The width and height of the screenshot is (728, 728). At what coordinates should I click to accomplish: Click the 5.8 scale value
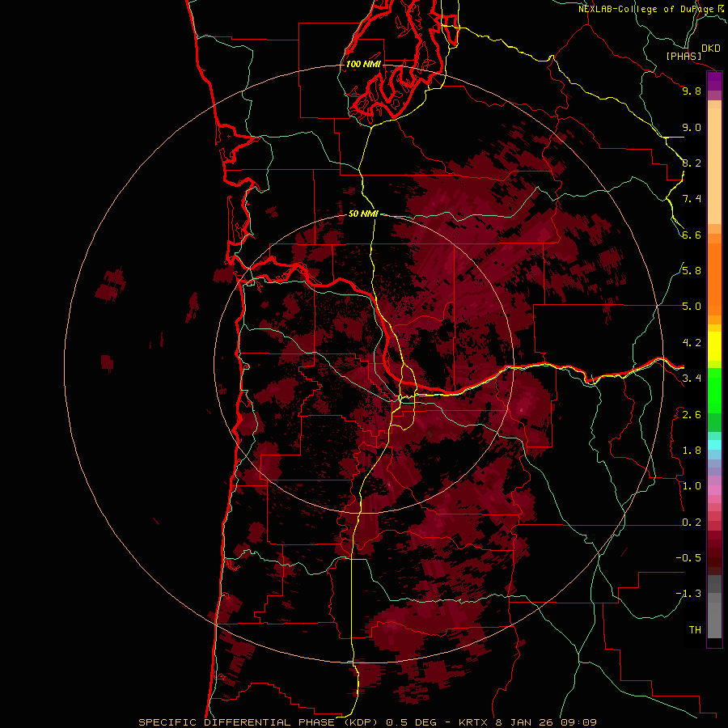point(692,271)
